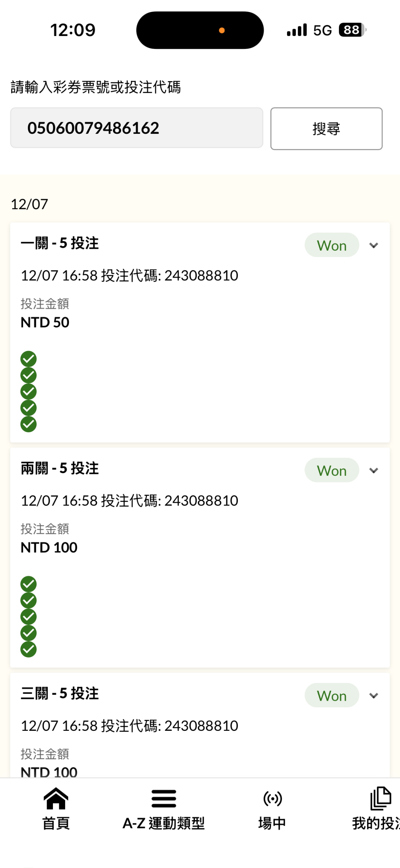Tap the 5G battery status indicator
400x868 pixels.
(352, 30)
